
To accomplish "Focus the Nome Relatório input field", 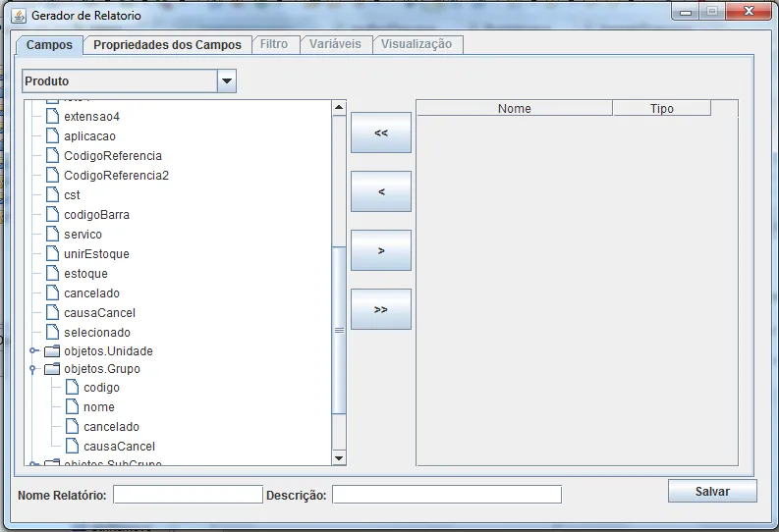I will 189,495.
